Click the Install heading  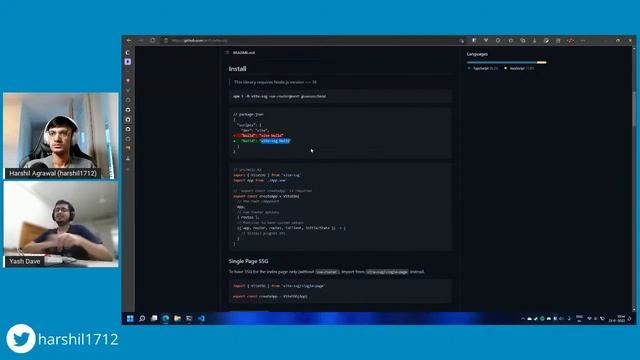pyautogui.click(x=238, y=69)
